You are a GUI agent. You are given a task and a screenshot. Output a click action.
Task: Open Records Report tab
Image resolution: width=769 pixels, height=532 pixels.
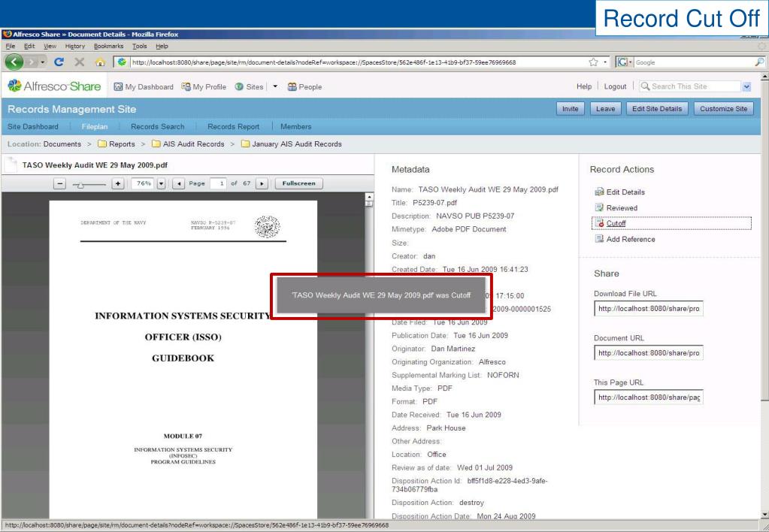pyautogui.click(x=234, y=126)
